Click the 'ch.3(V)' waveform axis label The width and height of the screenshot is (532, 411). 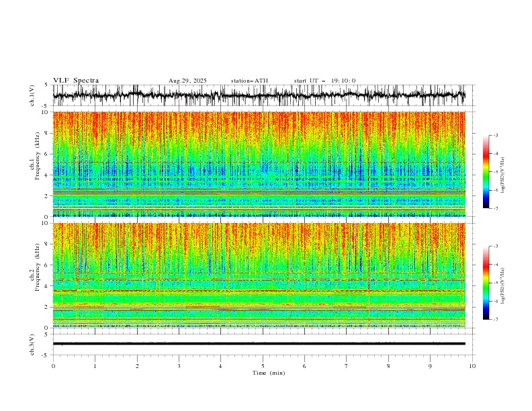tap(32, 345)
